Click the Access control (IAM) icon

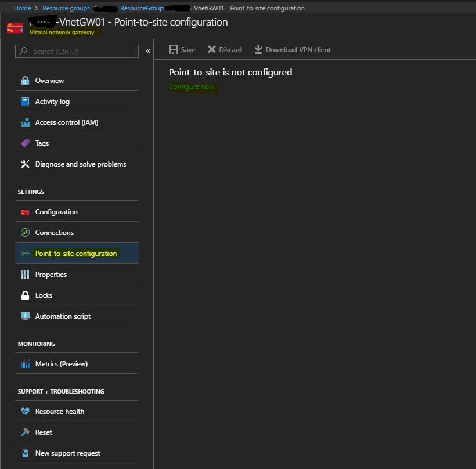[25, 122]
